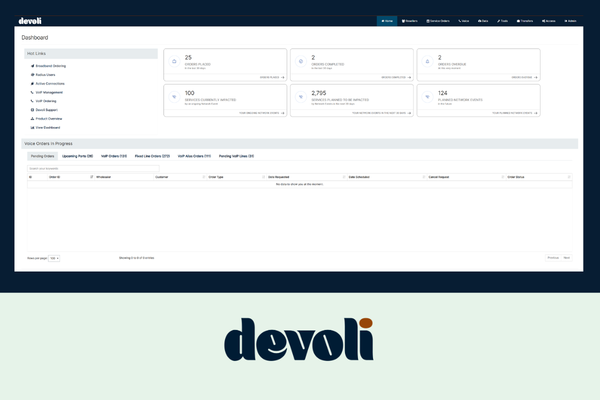Open the Access menu
The width and height of the screenshot is (600, 400).
(549, 21)
